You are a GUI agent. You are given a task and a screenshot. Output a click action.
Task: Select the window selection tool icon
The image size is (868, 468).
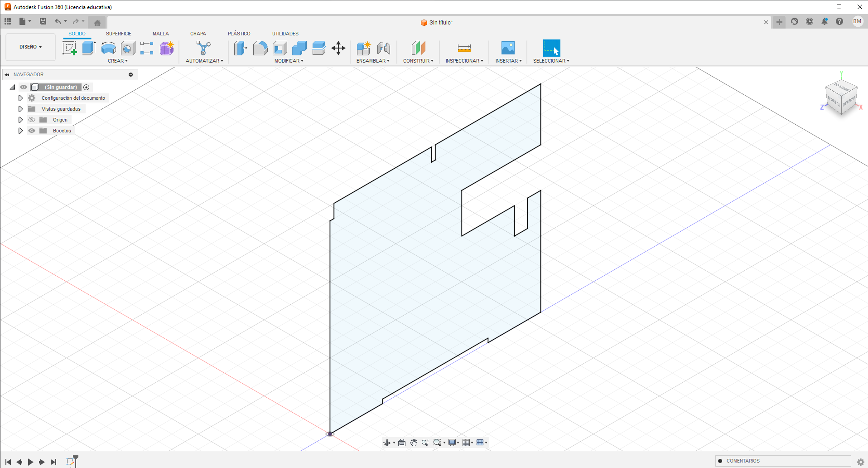tap(551, 48)
